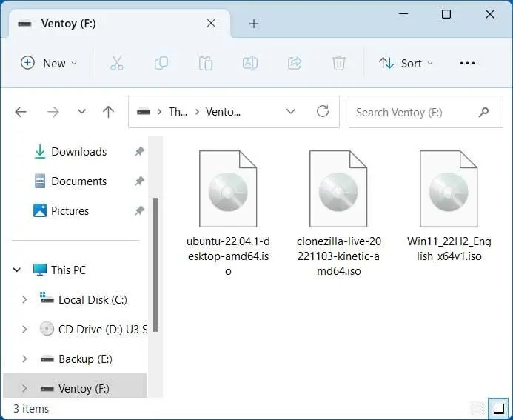Screen dimensions: 513x420
Task: Click the Delete trash icon
Action: (338, 63)
